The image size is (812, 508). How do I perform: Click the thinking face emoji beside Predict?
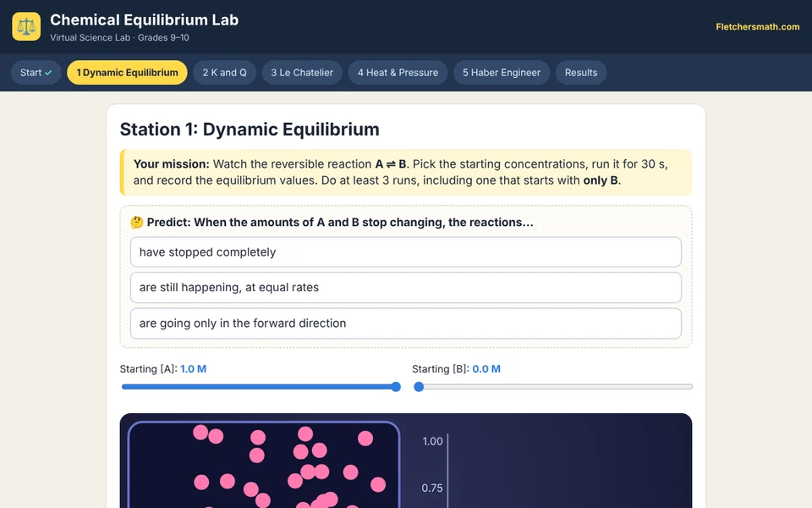click(x=137, y=223)
